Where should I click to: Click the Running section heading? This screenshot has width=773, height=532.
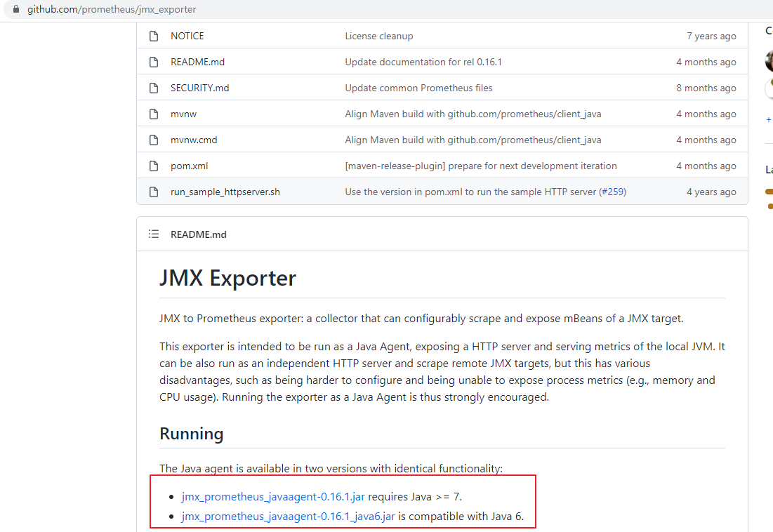191,434
